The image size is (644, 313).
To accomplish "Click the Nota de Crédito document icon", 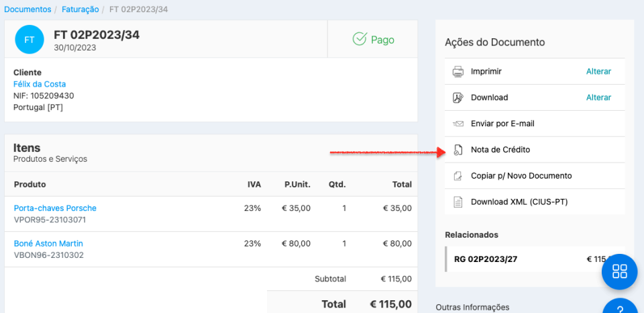I will [x=458, y=150].
